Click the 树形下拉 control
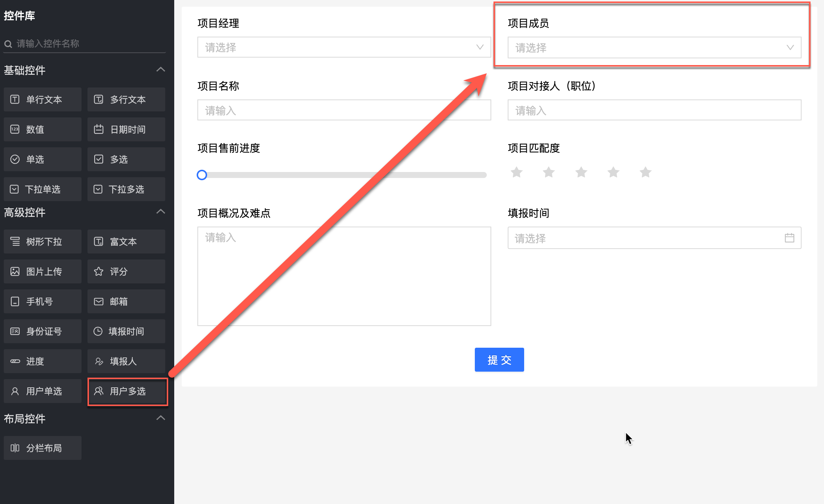This screenshot has width=824, height=504. coord(43,242)
